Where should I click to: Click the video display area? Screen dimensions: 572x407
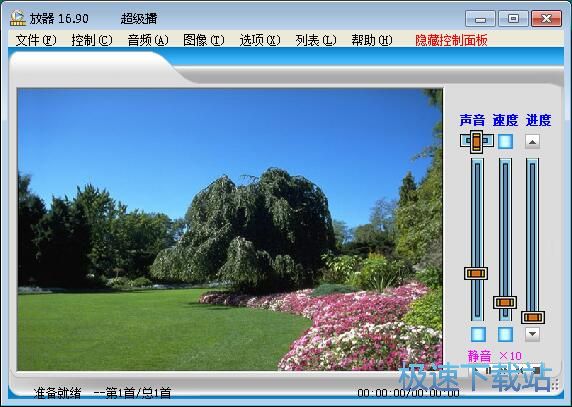click(230, 229)
